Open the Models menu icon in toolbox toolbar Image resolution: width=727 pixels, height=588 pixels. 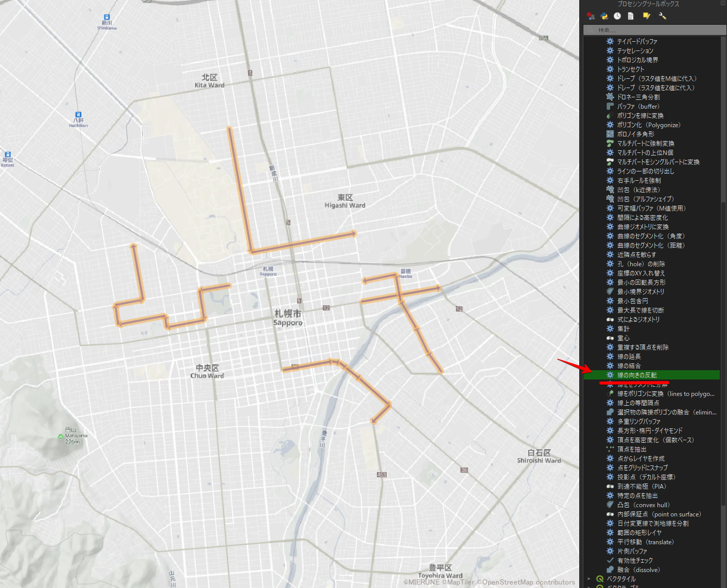click(x=591, y=16)
